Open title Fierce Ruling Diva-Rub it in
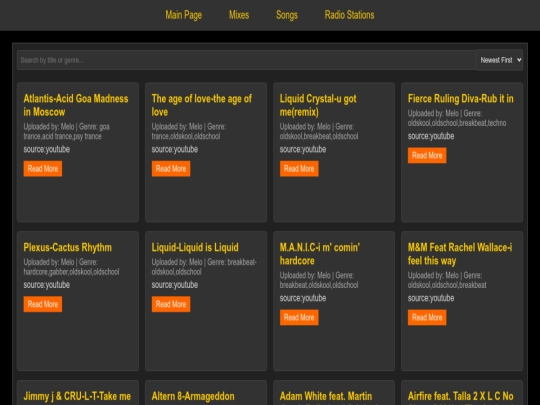Viewport: 540px width, 405px height. tap(460, 99)
